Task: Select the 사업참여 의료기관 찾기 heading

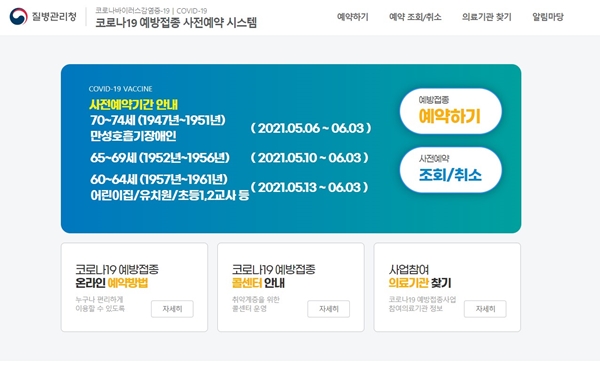Action: click(x=420, y=276)
